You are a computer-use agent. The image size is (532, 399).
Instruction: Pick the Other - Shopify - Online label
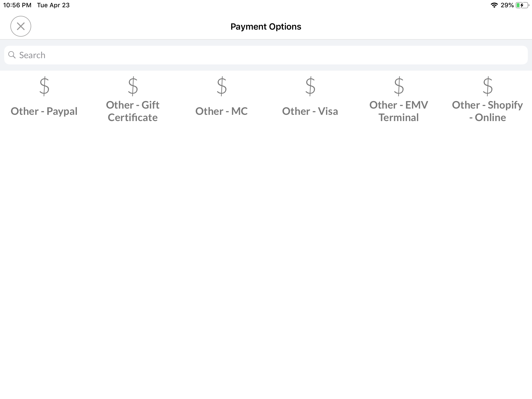pyautogui.click(x=488, y=111)
